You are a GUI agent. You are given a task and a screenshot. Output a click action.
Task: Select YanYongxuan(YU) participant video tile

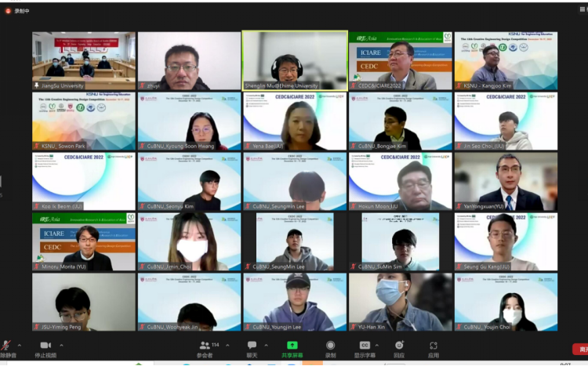506,181
